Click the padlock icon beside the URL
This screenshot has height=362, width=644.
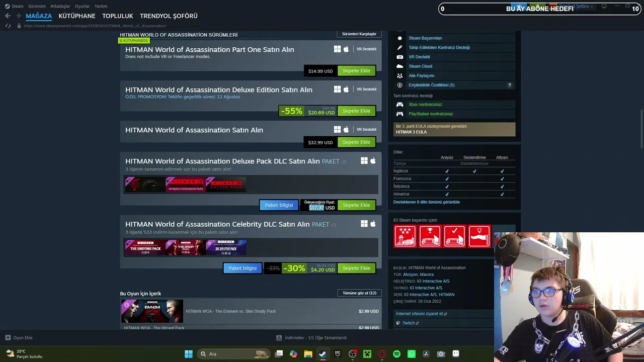19,26
